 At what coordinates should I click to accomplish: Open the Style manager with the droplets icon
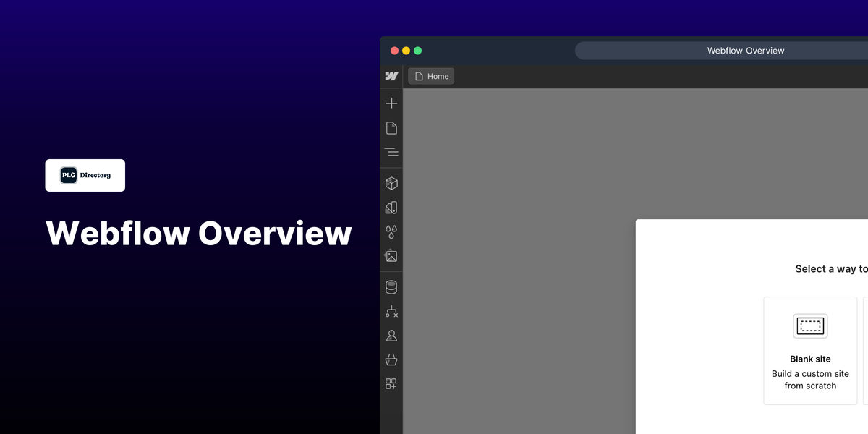click(x=391, y=231)
